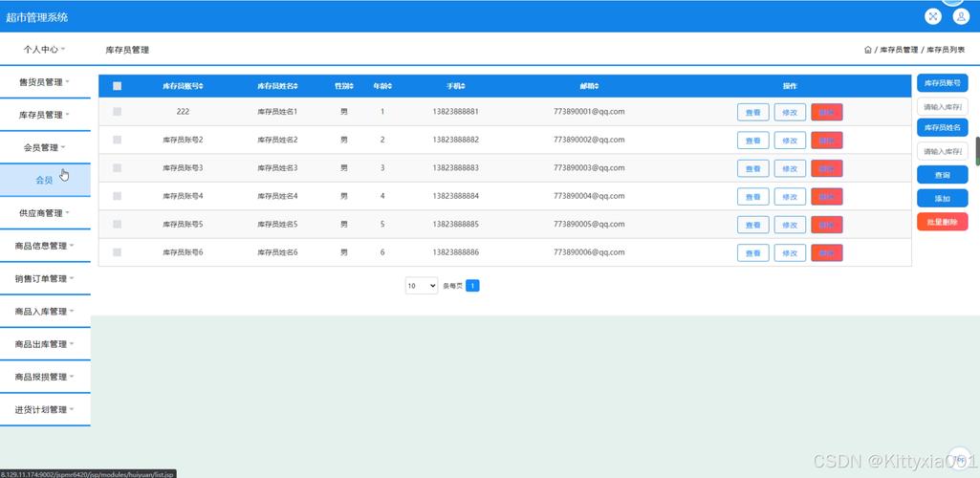This screenshot has width=980, height=478.
Task: Check the row checkbox for 库存员账号3
Action: pyautogui.click(x=117, y=168)
